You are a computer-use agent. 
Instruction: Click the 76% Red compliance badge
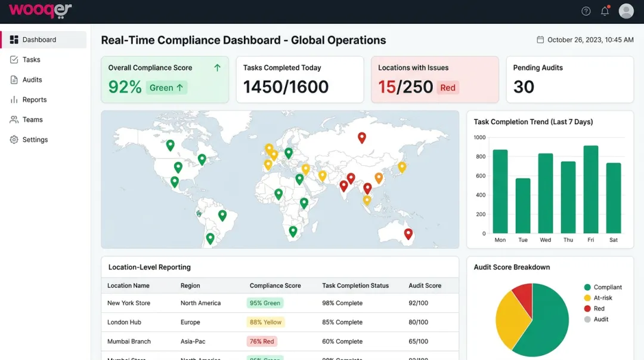(262, 341)
